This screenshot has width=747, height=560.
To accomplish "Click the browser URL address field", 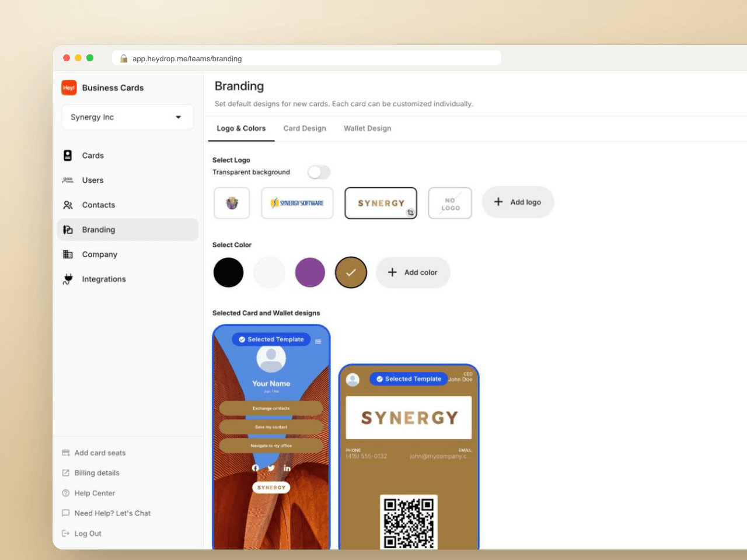I will pyautogui.click(x=306, y=58).
